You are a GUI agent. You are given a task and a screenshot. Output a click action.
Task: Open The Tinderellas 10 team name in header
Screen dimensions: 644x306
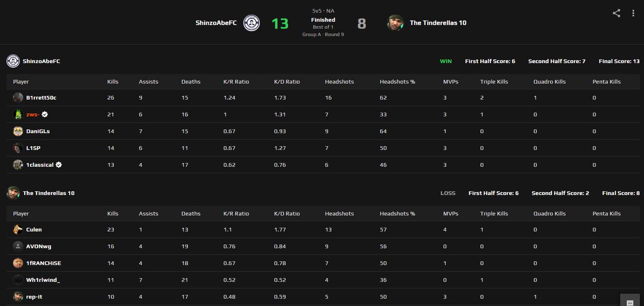438,23
